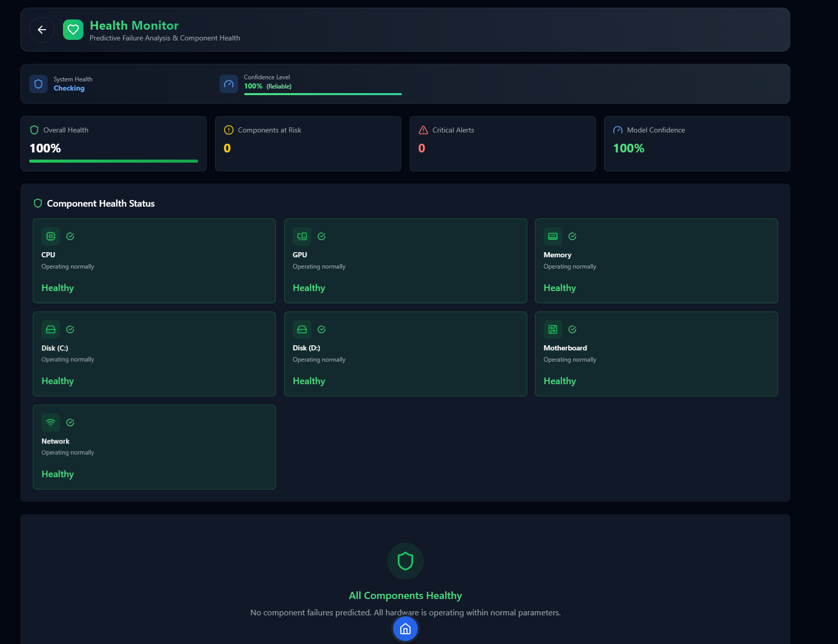This screenshot has width=838, height=644.
Task: Click the Motherboard circuit icon
Action: point(553,329)
